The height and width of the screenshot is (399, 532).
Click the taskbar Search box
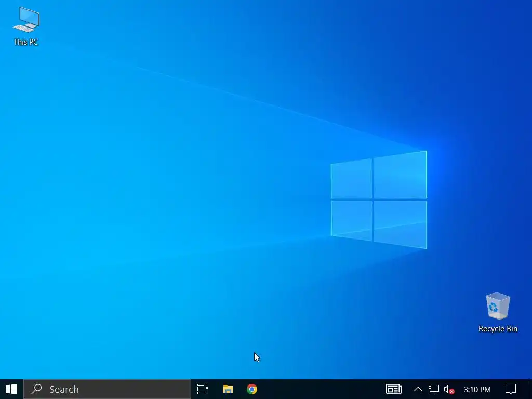pyautogui.click(x=107, y=389)
